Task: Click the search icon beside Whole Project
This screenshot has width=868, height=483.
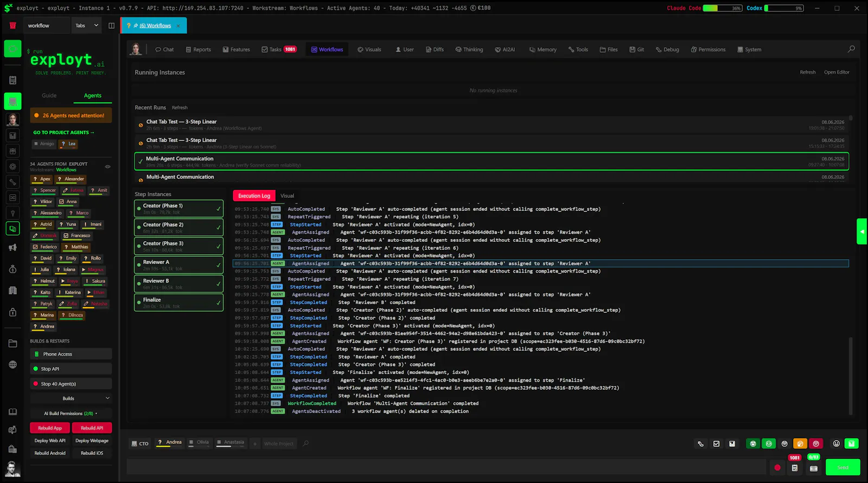Action: tap(306, 443)
